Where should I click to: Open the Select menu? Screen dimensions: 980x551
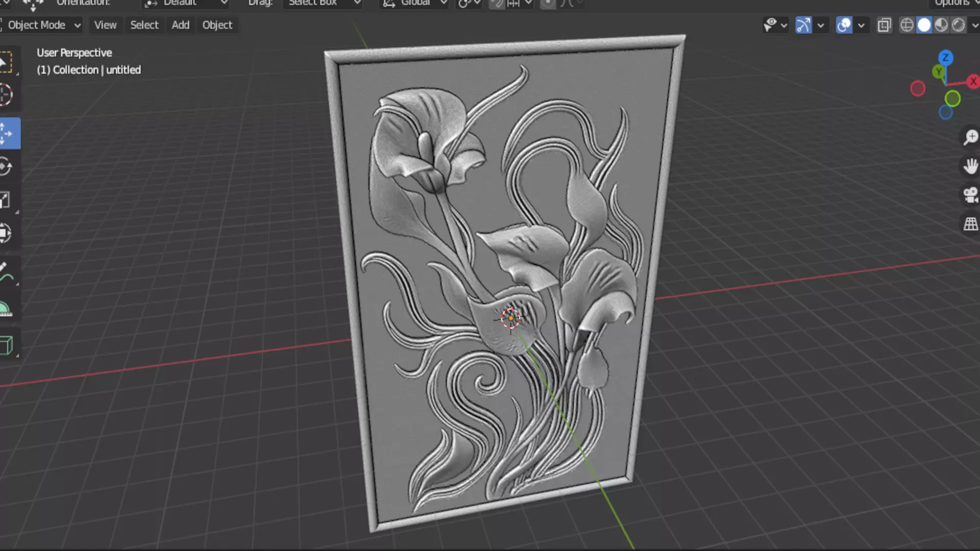coord(144,25)
